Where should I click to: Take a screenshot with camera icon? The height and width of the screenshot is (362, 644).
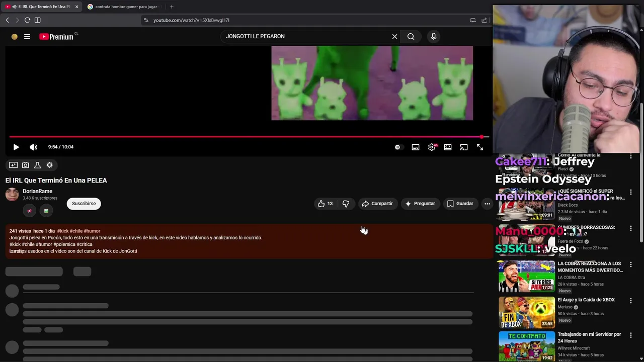pyautogui.click(x=26, y=165)
